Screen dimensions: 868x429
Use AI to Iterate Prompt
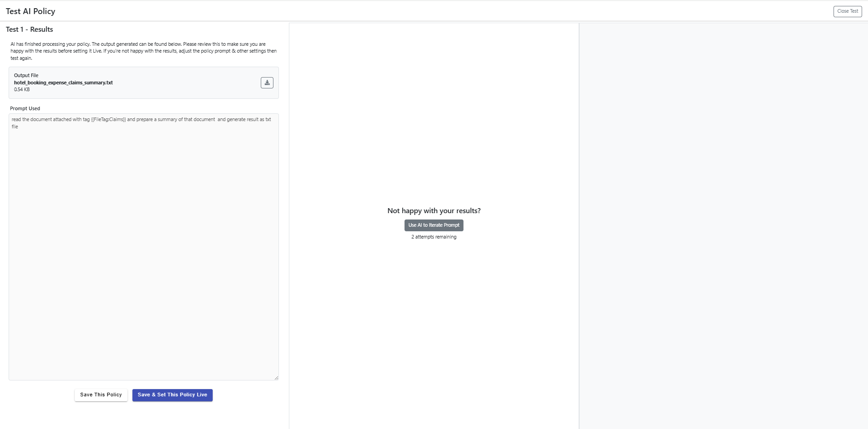pyautogui.click(x=434, y=225)
